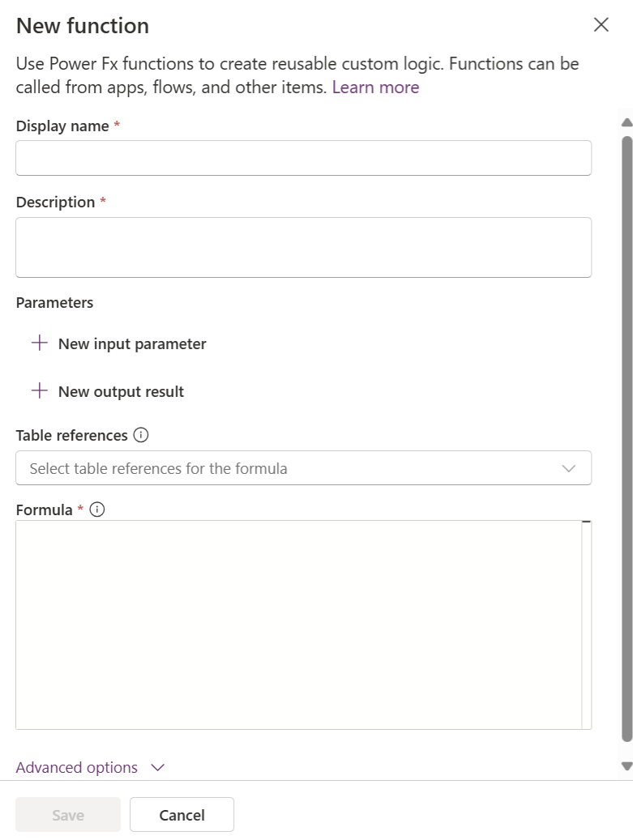The image size is (633, 840).
Task: Click the Advanced options chevron arrow
Action: [158, 767]
